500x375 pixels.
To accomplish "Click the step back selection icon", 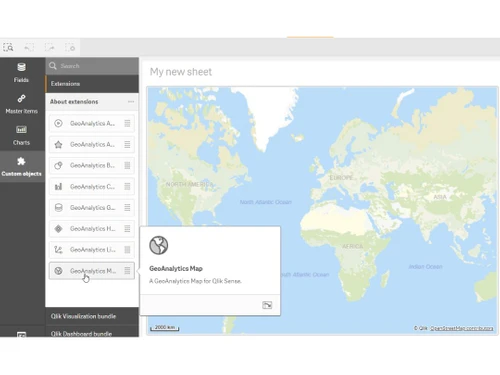I will coord(29,48).
